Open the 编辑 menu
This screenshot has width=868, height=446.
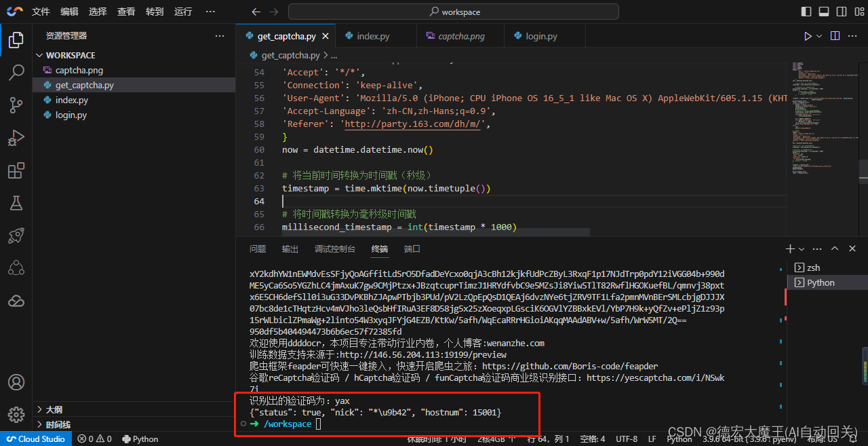(69, 12)
